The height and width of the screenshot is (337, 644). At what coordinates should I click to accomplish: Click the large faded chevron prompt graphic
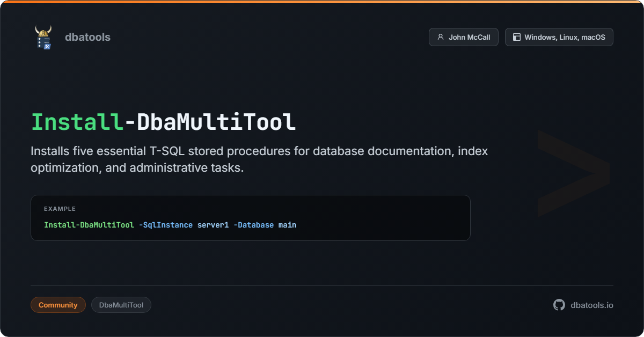[573, 173]
